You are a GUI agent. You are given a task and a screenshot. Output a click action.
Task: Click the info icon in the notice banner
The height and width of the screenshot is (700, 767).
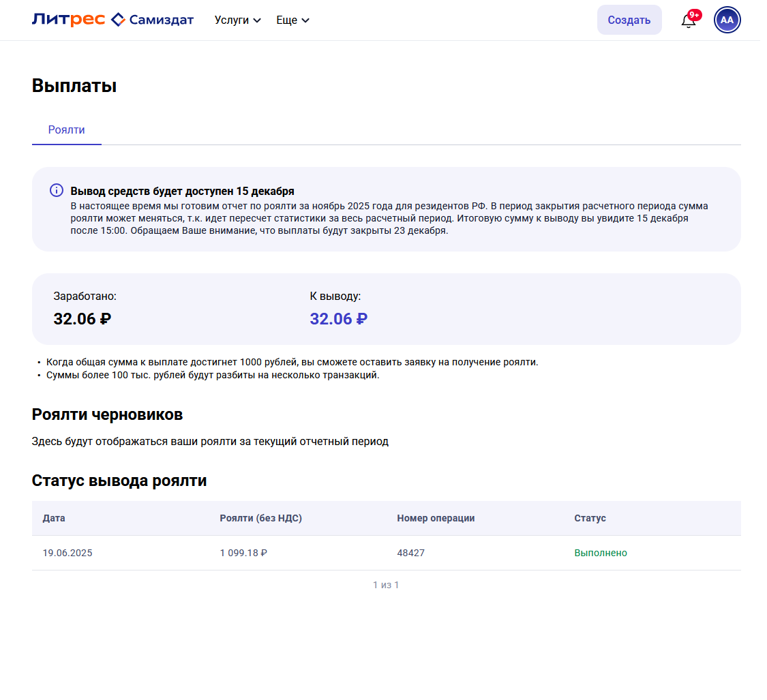click(57, 191)
